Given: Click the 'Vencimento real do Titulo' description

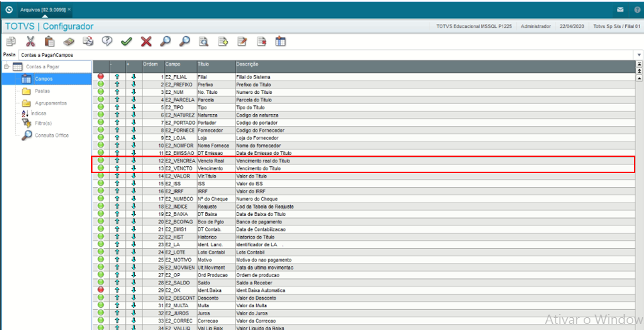Looking at the screenshot, I should point(263,161).
